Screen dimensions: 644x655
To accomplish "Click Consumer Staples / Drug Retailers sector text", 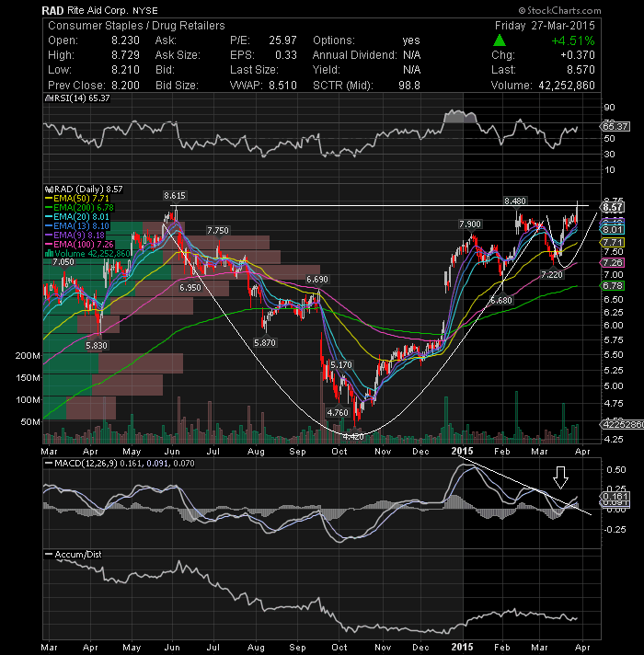I will tap(136, 26).
